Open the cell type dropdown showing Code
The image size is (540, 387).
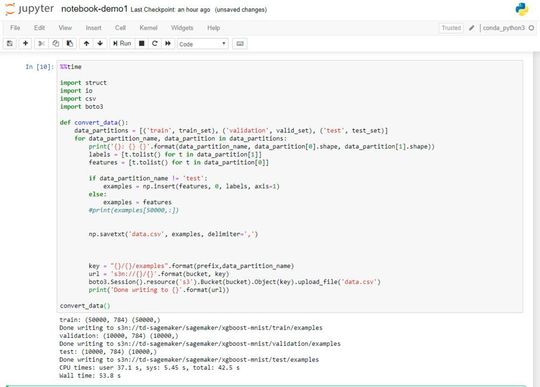point(202,44)
